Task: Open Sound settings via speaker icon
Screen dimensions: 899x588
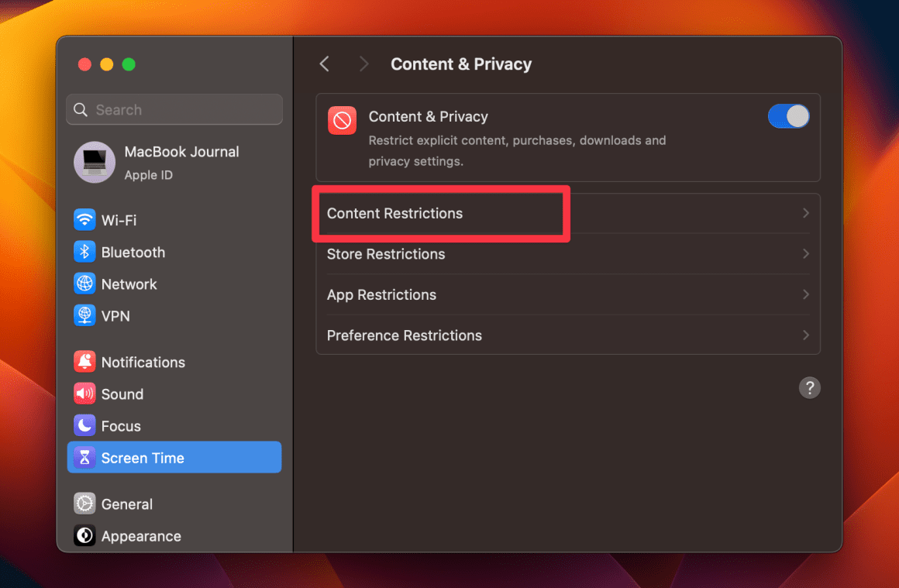Action: [x=84, y=394]
